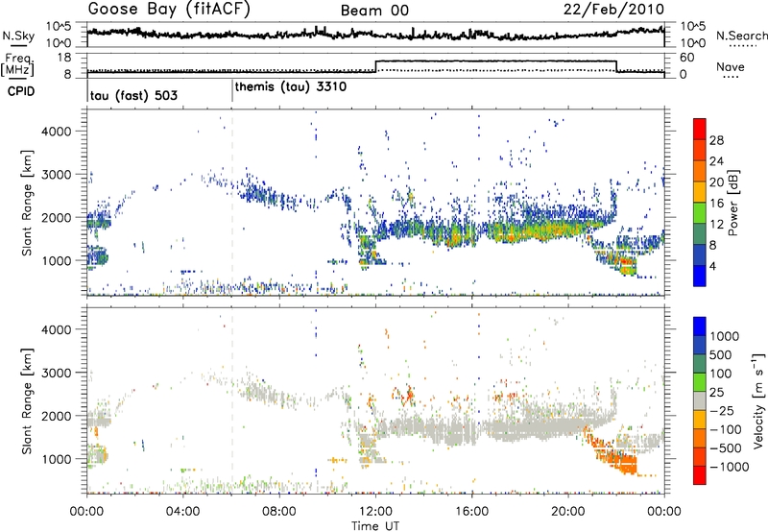
Task: Click the '3000' tick of velocity panel
Action: click(x=57, y=373)
